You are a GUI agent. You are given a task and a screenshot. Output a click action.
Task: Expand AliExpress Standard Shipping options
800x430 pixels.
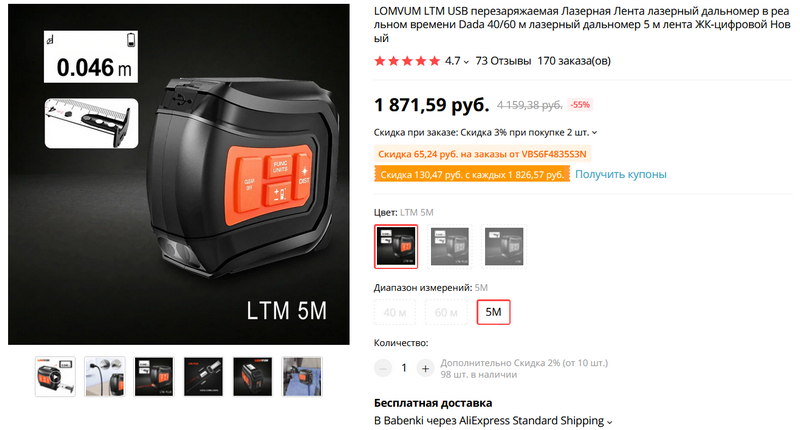click(x=609, y=422)
